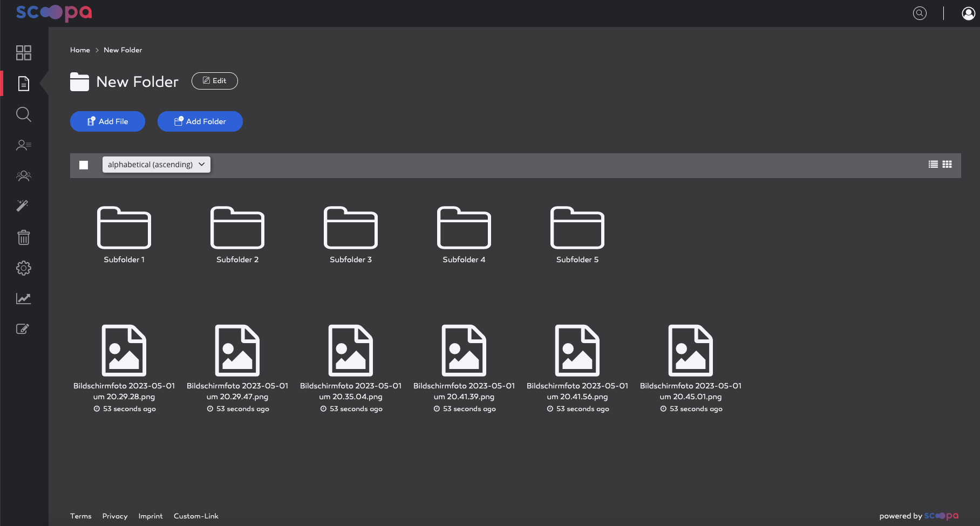Select file Bildschirmfoto um 20.41.56.png
This screenshot has width=980, height=526.
(x=577, y=368)
